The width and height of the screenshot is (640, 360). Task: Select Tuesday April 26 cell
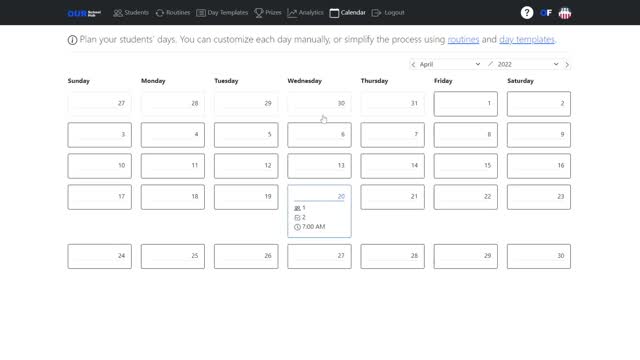[246, 256]
